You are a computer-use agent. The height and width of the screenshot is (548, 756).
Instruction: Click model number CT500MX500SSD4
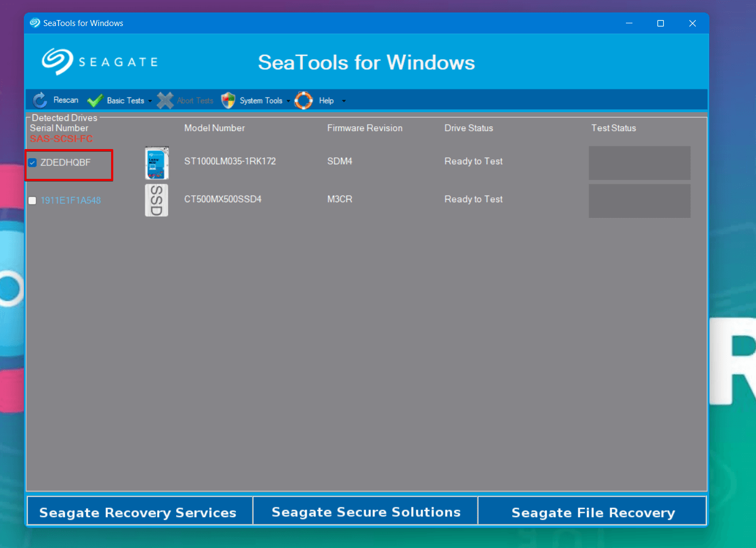(223, 199)
